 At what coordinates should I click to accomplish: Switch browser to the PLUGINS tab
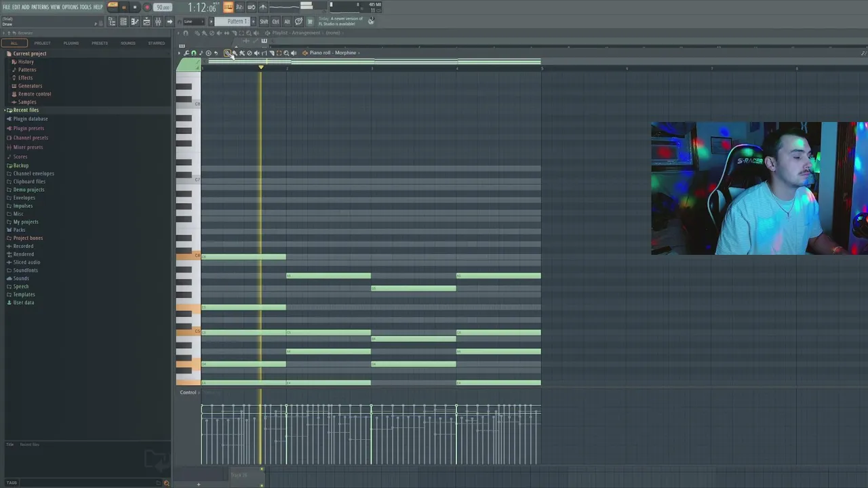pos(71,43)
